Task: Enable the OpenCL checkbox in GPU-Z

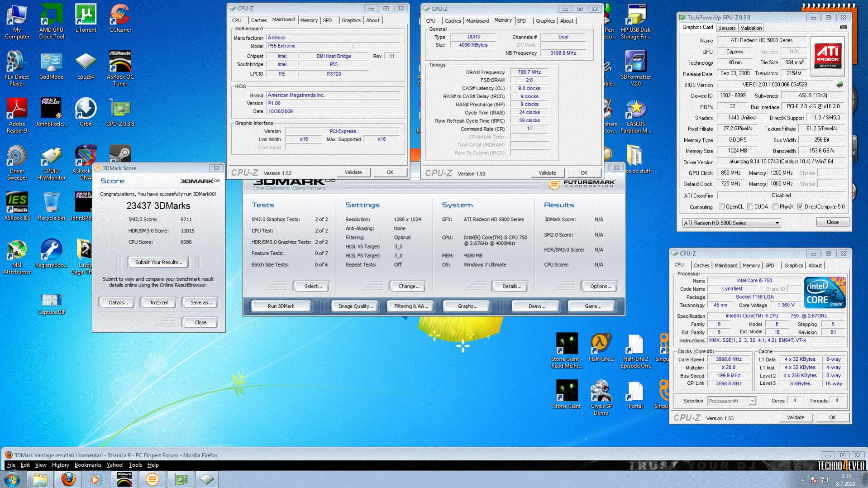Action: click(721, 207)
